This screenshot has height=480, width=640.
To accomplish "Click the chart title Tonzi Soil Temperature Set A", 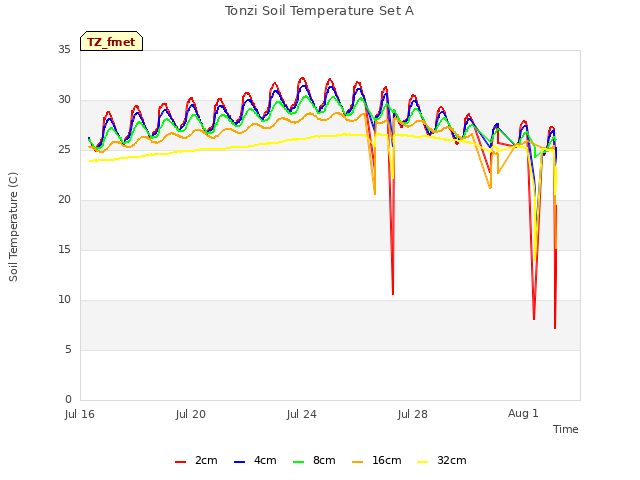I will click(x=320, y=11).
